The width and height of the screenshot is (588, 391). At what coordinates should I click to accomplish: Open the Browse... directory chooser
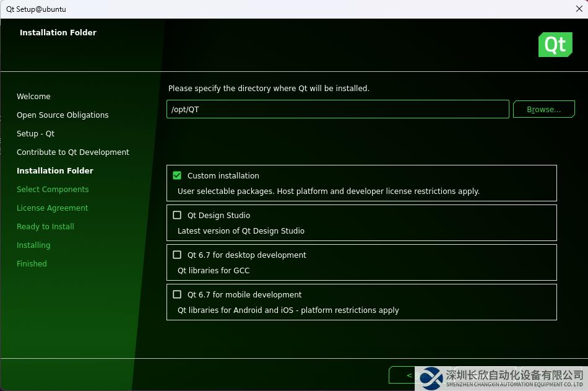click(x=544, y=109)
